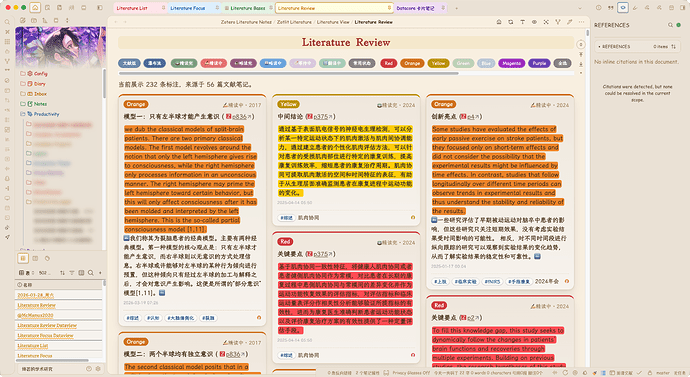Filter annotations by Magenta color pill
Viewport: 690px width, 377px height.
pos(511,63)
